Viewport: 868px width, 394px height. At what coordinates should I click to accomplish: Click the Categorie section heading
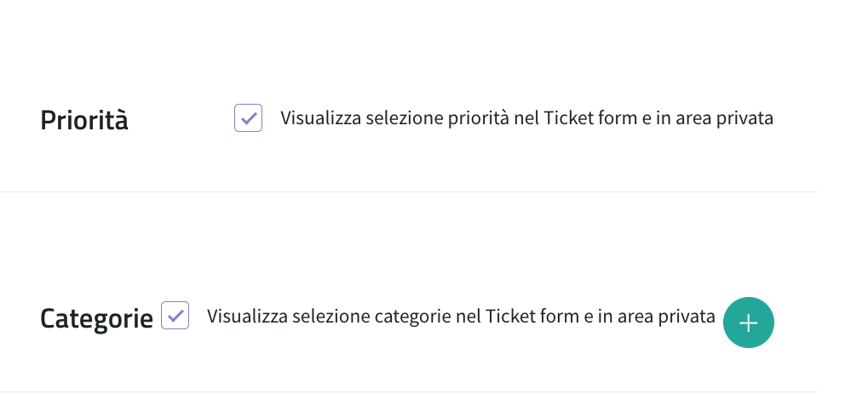click(96, 318)
